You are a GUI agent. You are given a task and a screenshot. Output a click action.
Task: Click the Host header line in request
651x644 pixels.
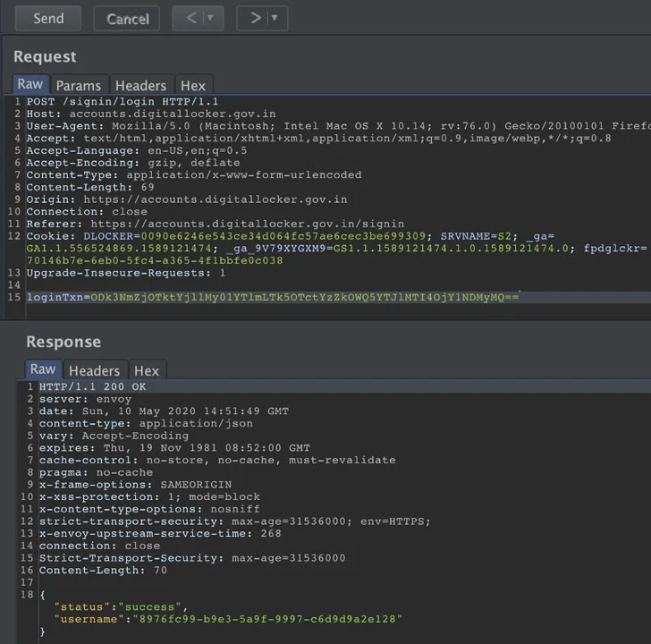151,114
